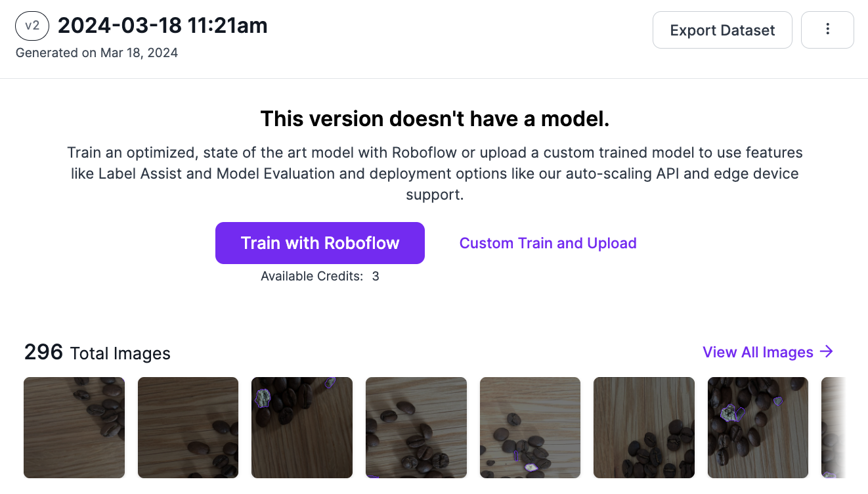Open the three-dot more options menu

pos(827,30)
